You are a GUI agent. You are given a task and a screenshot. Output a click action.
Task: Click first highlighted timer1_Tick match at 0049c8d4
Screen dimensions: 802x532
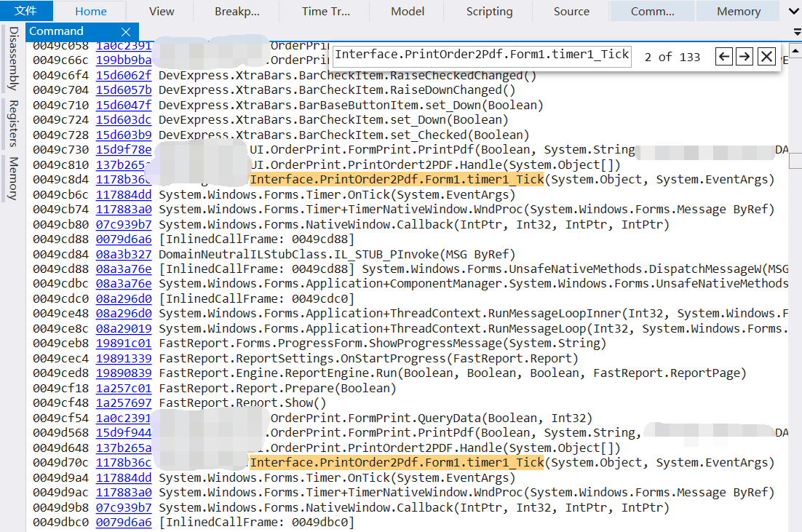pyautogui.click(x=397, y=180)
